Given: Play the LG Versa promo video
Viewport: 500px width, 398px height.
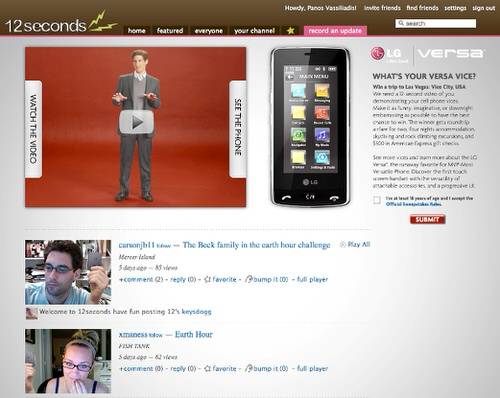Looking at the screenshot, I should pos(136,122).
